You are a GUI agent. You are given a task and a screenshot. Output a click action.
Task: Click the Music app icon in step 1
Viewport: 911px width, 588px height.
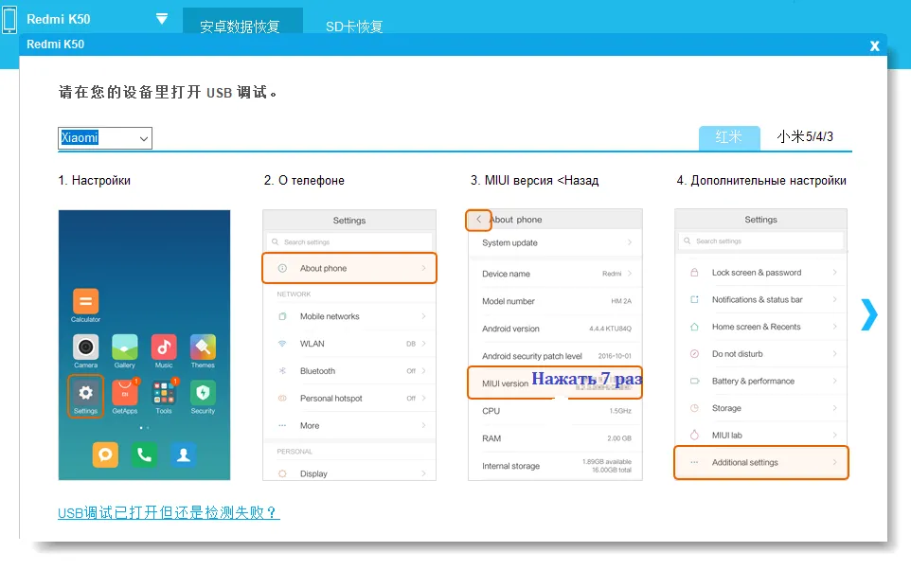click(x=164, y=347)
